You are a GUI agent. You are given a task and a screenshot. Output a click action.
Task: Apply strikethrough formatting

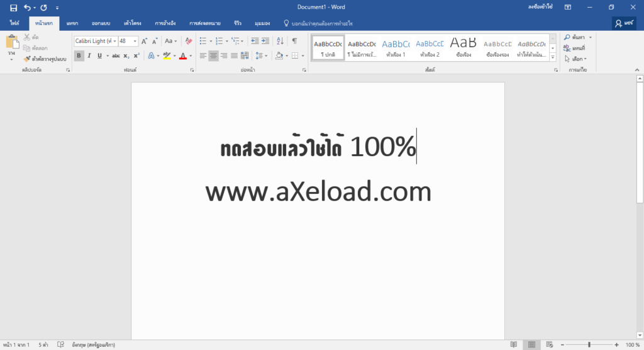point(116,56)
